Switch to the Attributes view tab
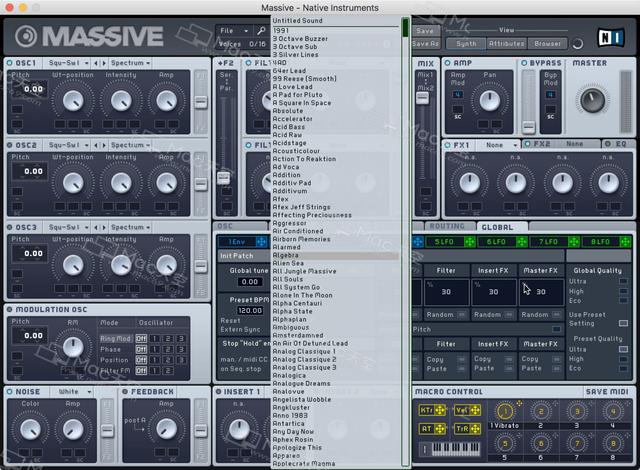 507,44
